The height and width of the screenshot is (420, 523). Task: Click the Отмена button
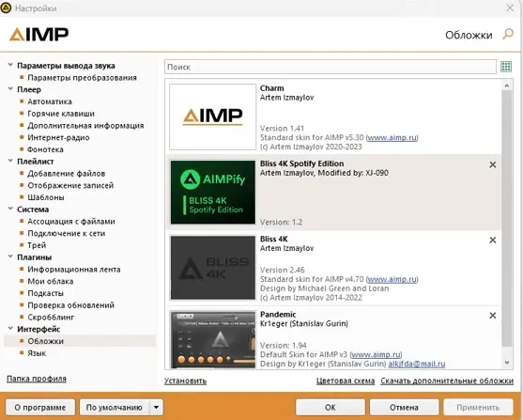point(405,407)
